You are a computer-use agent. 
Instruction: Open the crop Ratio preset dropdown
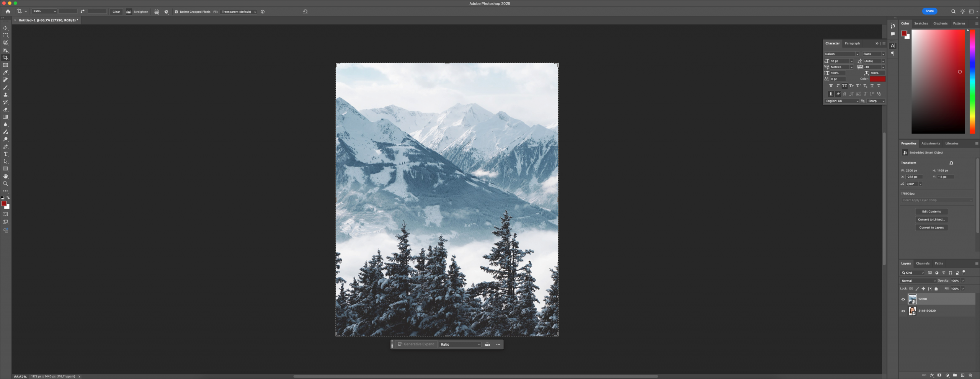(44, 11)
